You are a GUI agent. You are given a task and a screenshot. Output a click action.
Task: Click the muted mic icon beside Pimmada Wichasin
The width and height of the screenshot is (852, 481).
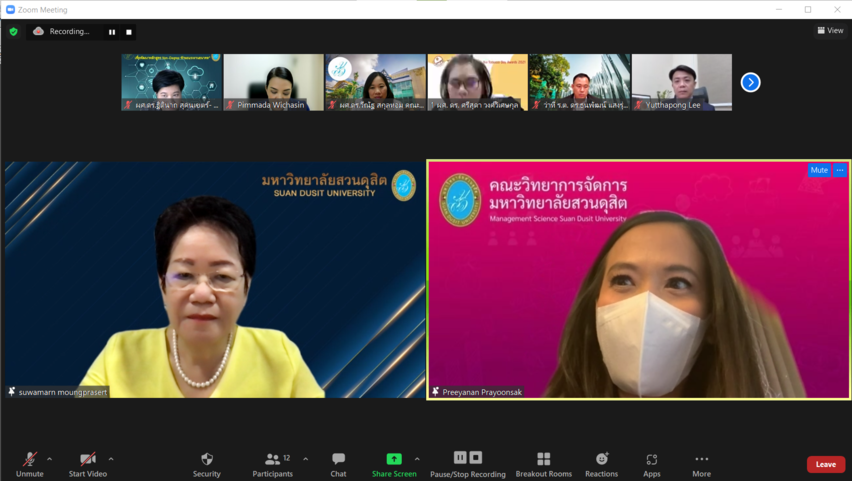[230, 105]
